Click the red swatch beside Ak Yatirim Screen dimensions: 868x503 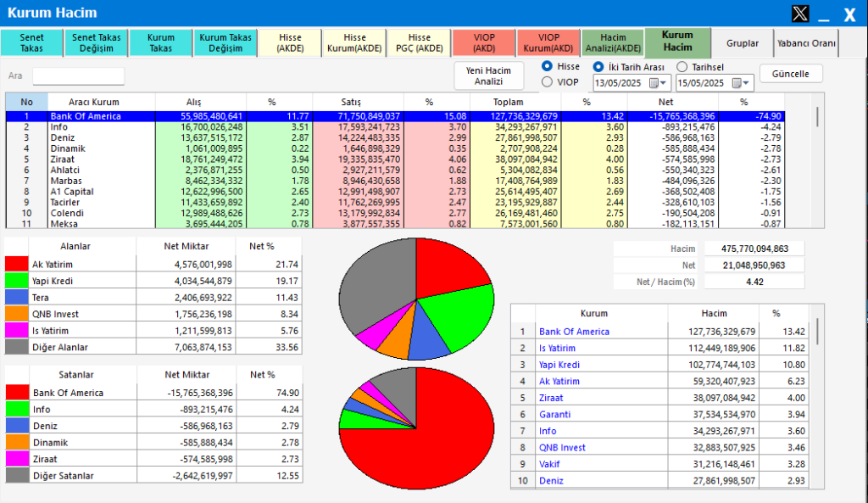[17, 265]
